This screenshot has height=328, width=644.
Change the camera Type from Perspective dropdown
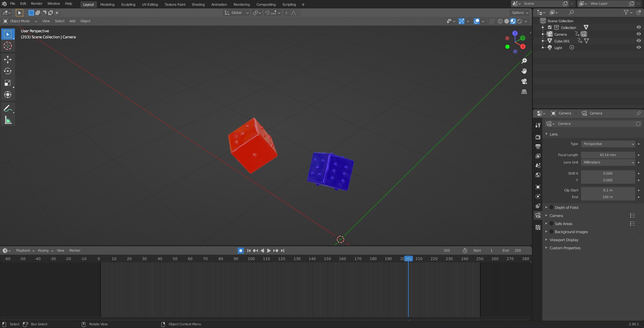(x=608, y=144)
